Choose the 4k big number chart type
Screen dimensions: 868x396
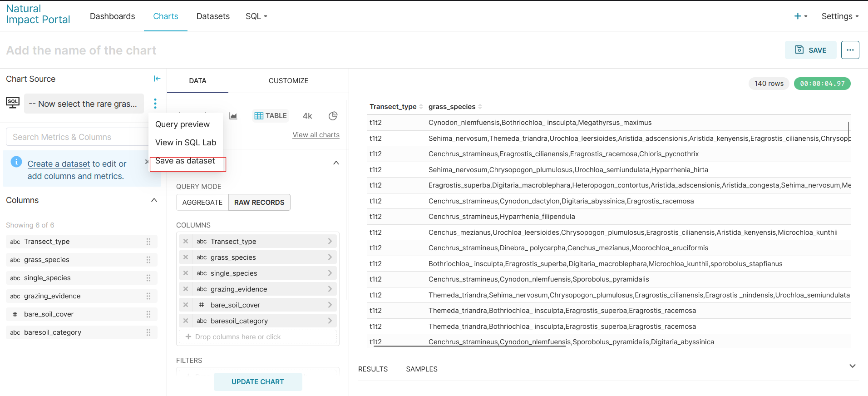[307, 116]
